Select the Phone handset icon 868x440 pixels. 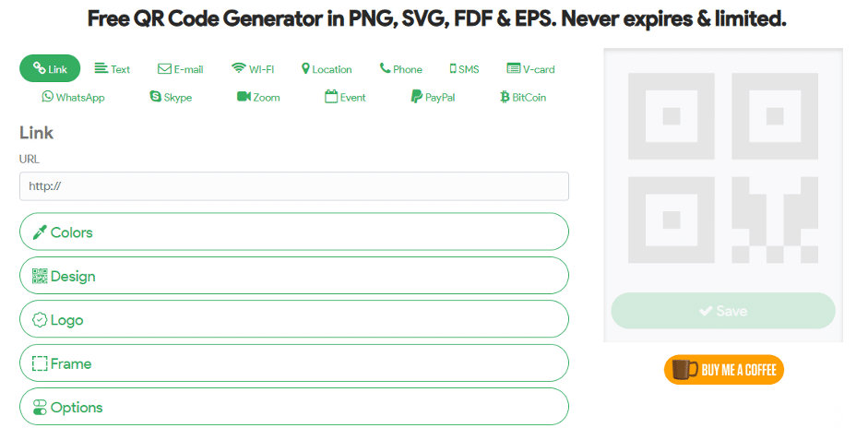[385, 68]
